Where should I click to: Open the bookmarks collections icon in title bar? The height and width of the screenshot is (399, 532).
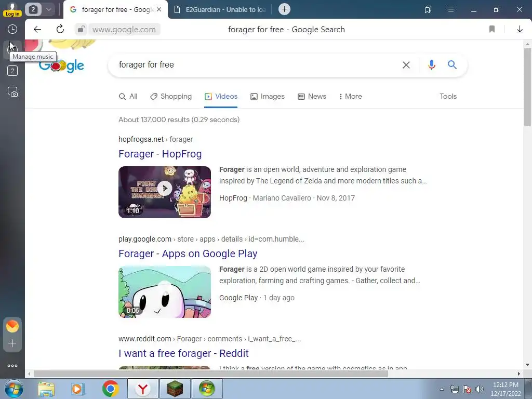click(x=428, y=9)
